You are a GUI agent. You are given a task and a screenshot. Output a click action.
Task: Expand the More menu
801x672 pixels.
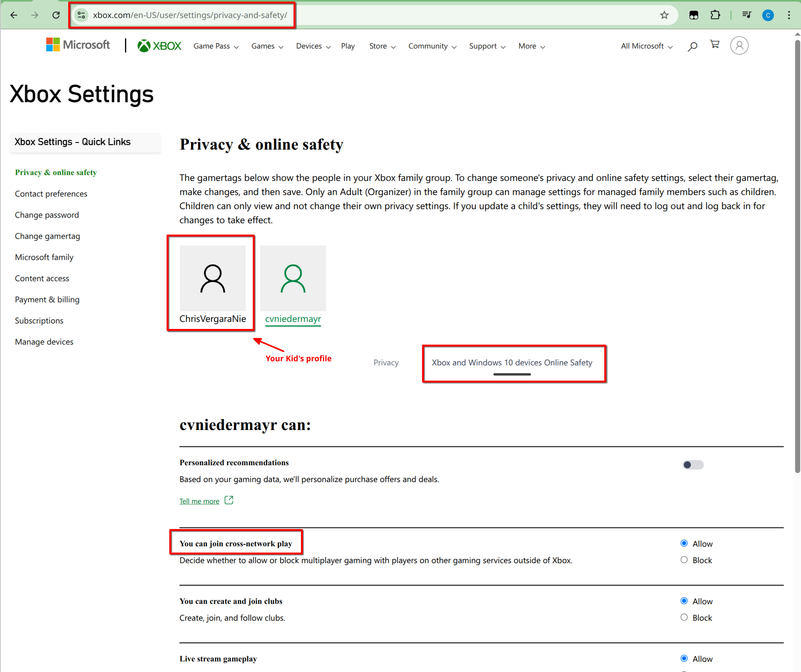click(x=532, y=46)
